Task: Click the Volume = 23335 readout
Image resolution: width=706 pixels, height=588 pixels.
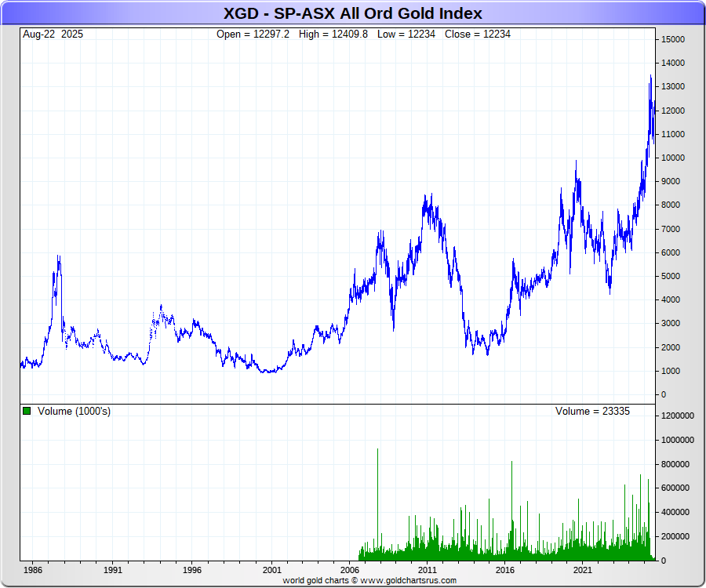Action: tap(592, 411)
